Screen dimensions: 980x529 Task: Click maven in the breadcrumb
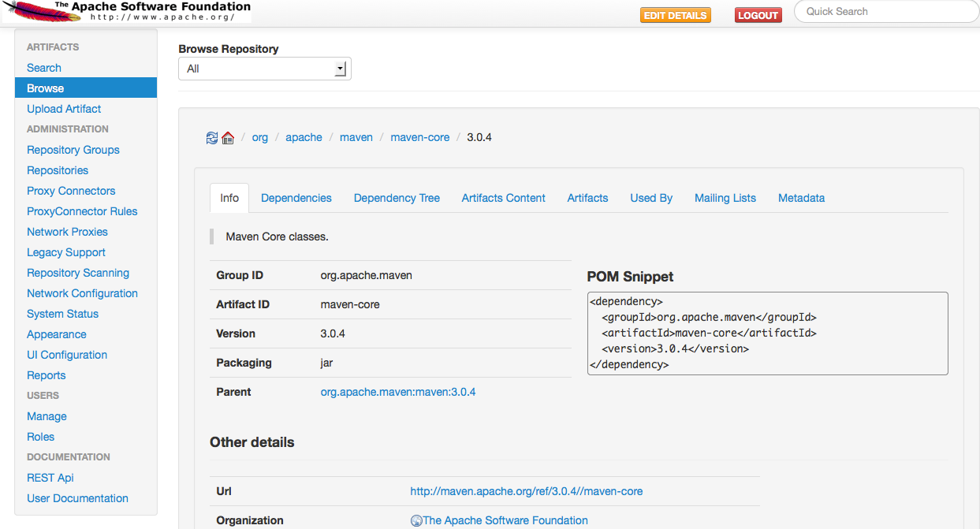click(x=356, y=137)
